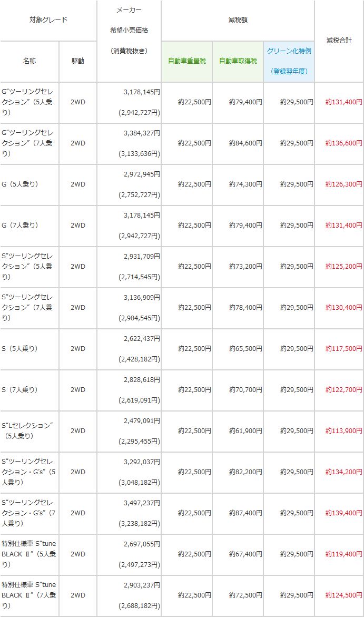Click the 駆動 column header

point(78,62)
